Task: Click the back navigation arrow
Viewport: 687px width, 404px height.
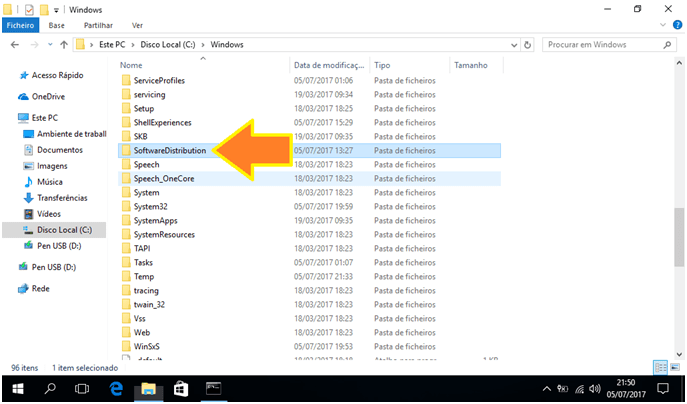Action: [15, 45]
